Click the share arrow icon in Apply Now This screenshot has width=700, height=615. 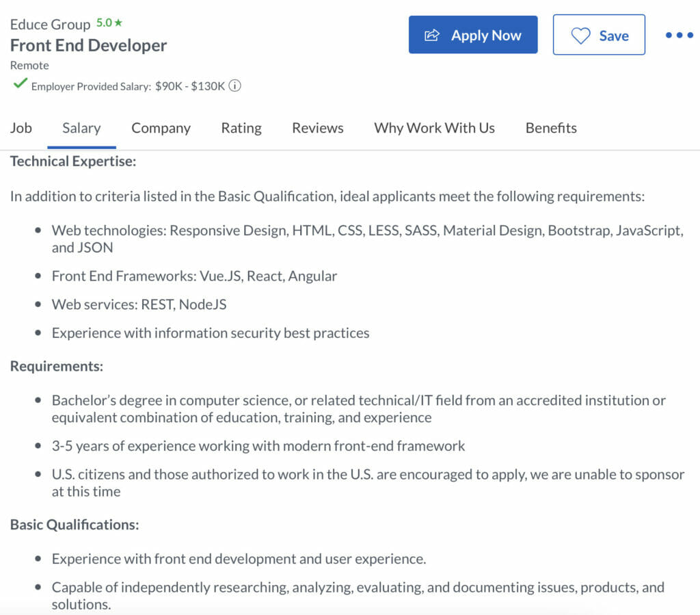coord(432,35)
